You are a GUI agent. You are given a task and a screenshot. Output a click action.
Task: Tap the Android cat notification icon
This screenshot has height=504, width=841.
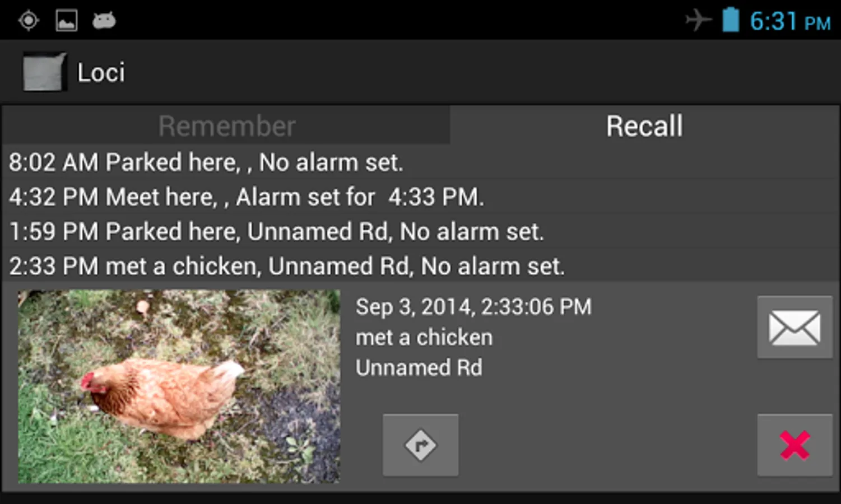[x=104, y=21]
